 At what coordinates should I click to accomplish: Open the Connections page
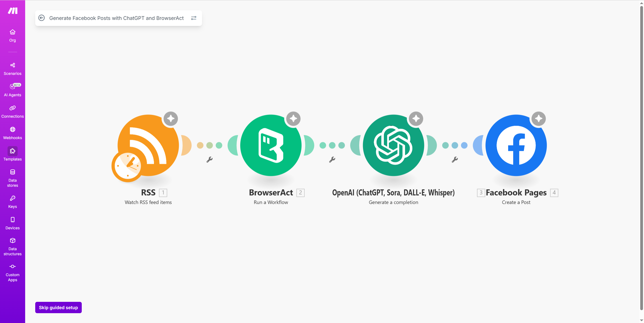(x=13, y=112)
